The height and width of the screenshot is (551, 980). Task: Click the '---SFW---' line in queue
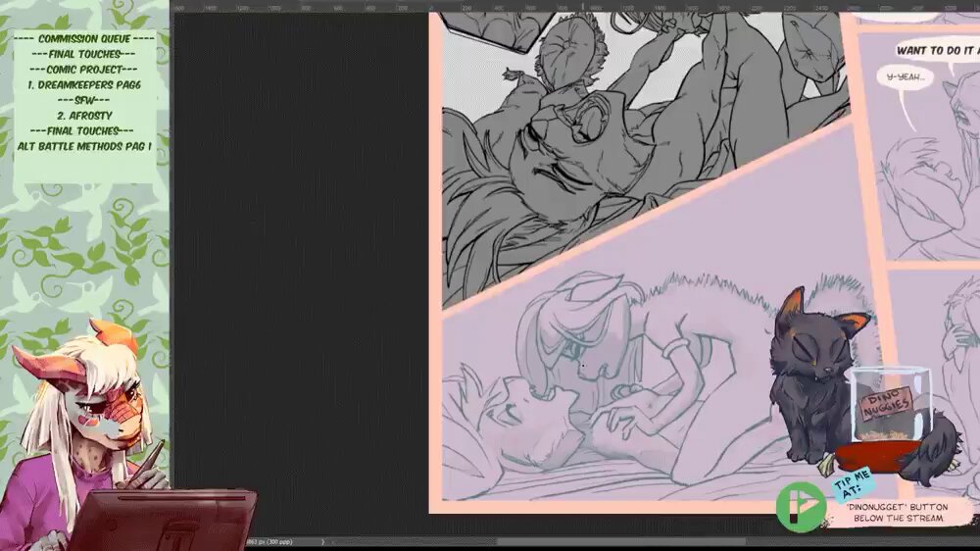tap(84, 100)
